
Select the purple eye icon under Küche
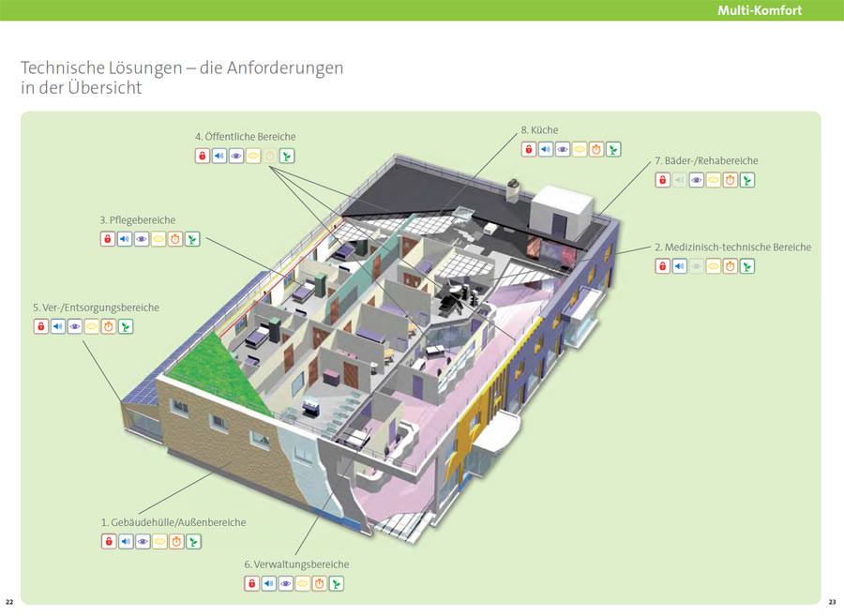[x=563, y=149]
